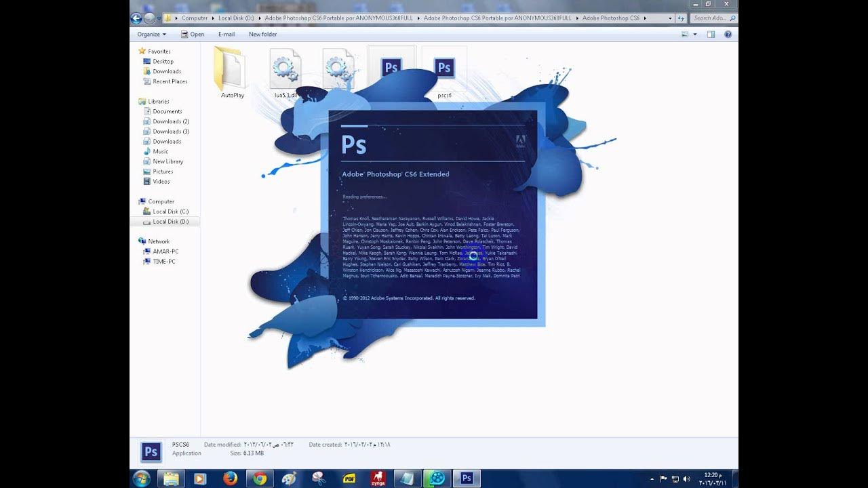Show hidden tray icons arrow
This screenshot has height=488, width=868.
click(654, 478)
